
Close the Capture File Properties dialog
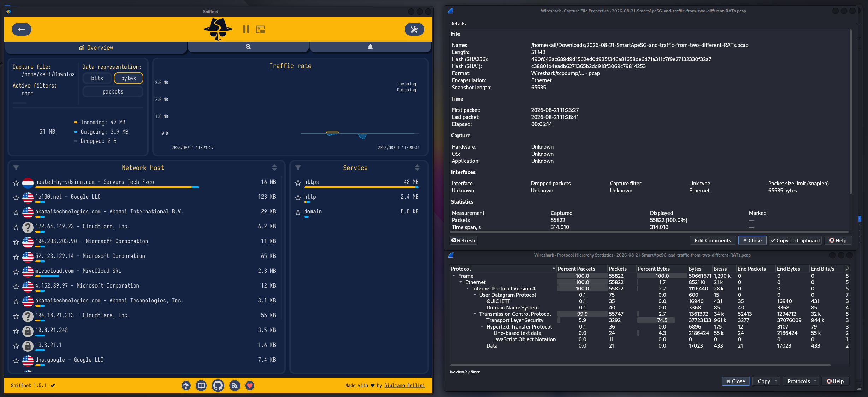click(752, 241)
